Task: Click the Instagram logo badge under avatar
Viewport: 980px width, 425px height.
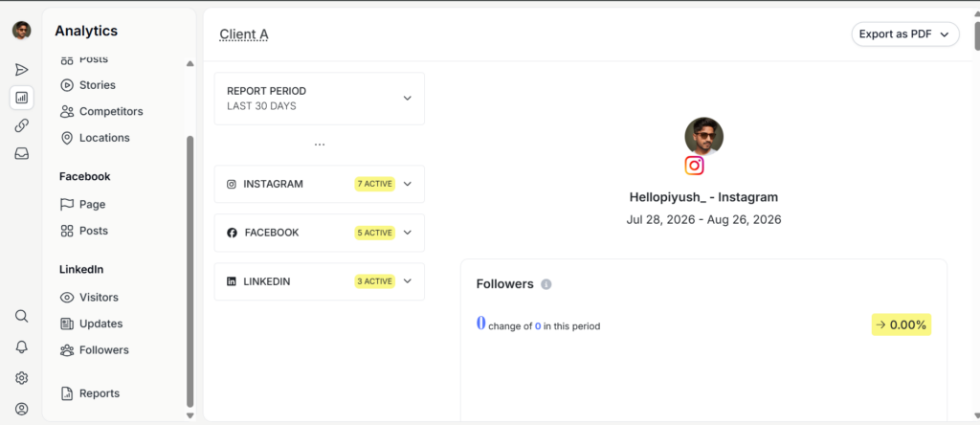Action: click(695, 165)
